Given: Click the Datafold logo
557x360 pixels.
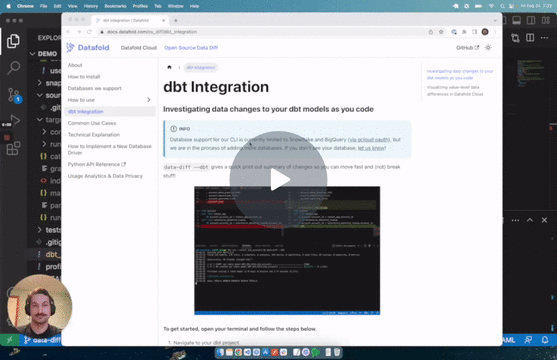Looking at the screenshot, I should coord(88,47).
